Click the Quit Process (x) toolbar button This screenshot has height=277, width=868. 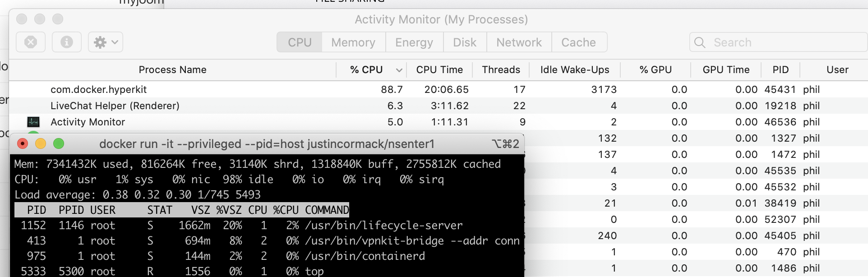click(x=31, y=42)
